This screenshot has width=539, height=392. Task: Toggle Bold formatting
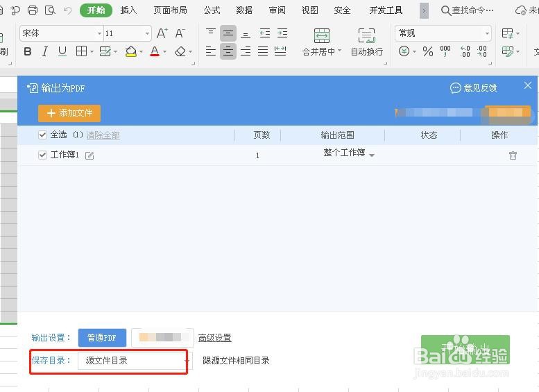[x=28, y=51]
